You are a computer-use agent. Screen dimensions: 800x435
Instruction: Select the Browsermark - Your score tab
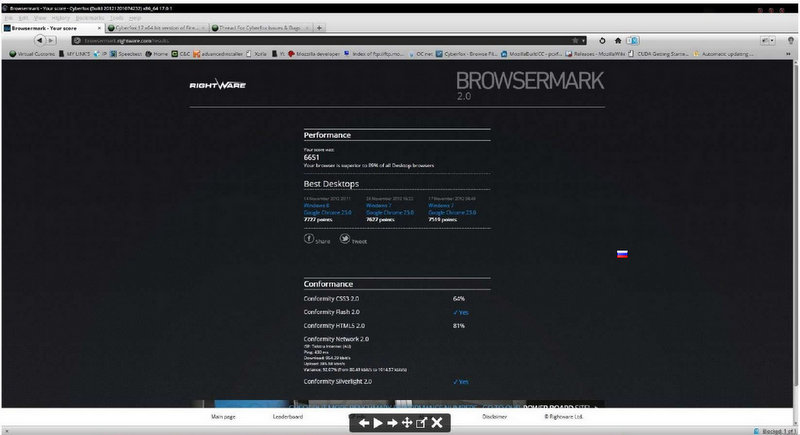tap(53, 28)
